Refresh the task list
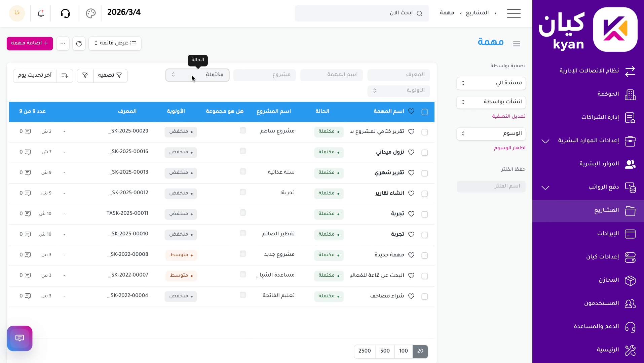 [79, 43]
